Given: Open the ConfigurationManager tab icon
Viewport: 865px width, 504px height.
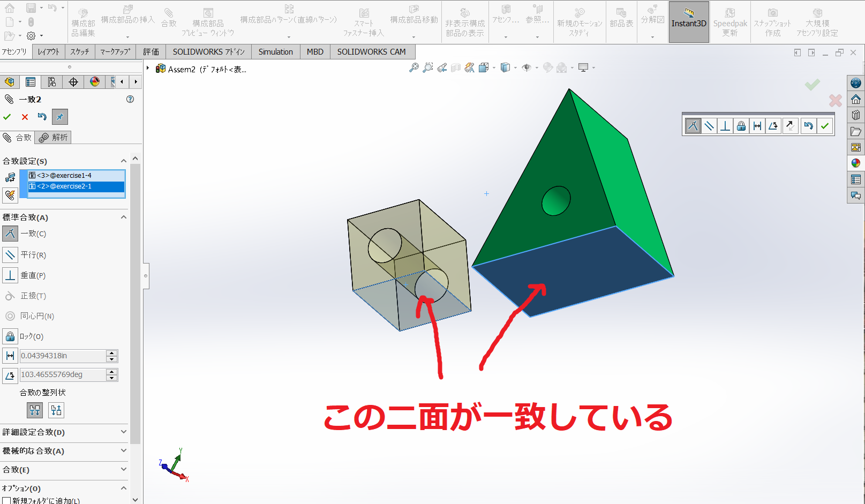Looking at the screenshot, I should tap(52, 82).
